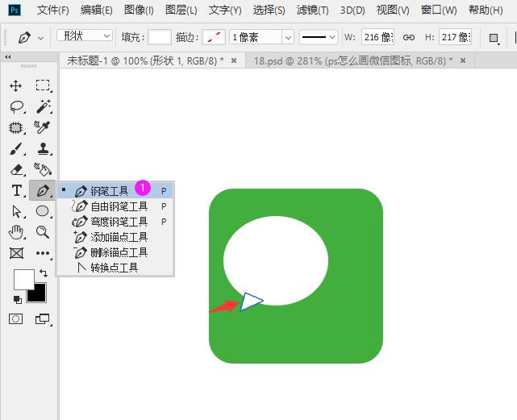Choose 钢笔工具 from the flyout

pyautogui.click(x=115, y=191)
